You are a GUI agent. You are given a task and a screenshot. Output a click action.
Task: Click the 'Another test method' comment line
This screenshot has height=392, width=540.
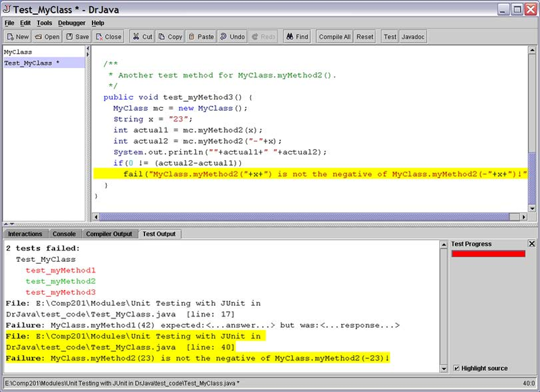pyautogui.click(x=222, y=75)
